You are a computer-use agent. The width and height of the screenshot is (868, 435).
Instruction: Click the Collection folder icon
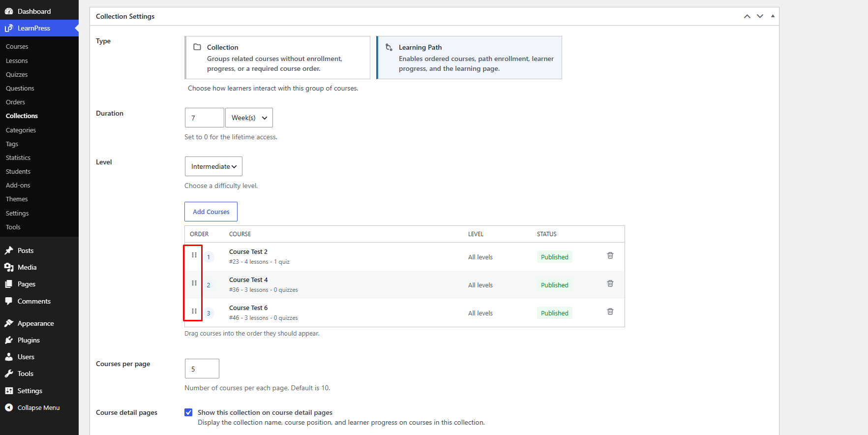pos(197,47)
